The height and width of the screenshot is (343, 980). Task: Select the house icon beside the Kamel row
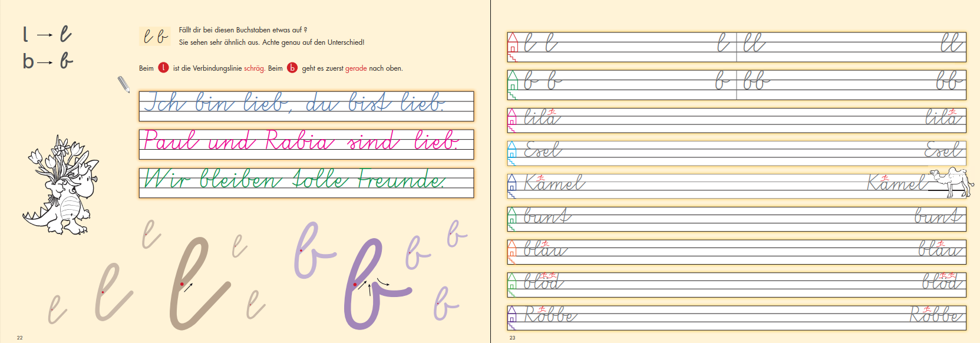click(x=512, y=184)
